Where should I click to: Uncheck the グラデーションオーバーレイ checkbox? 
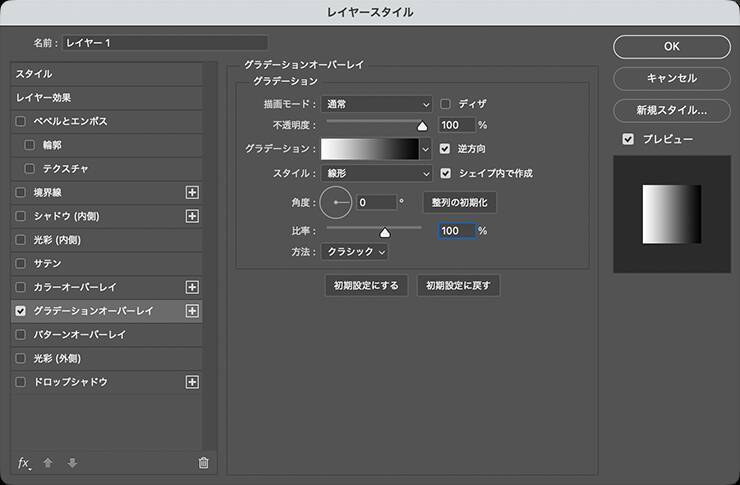click(20, 311)
